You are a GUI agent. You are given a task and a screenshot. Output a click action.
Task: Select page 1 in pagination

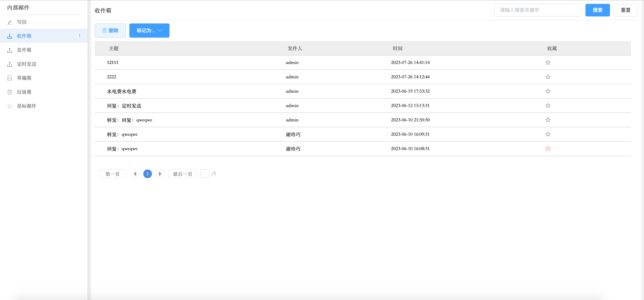pyautogui.click(x=147, y=174)
